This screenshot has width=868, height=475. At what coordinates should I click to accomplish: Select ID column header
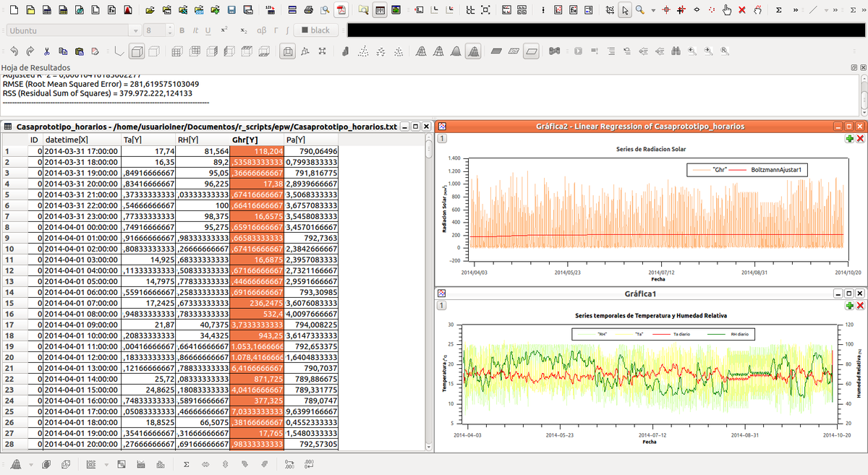point(33,140)
